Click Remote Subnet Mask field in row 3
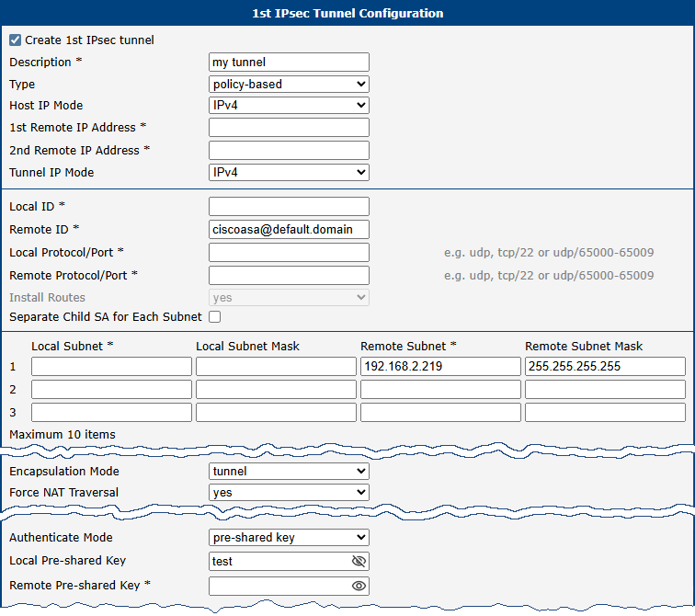Viewport: 695px width, 616px height. (606, 413)
